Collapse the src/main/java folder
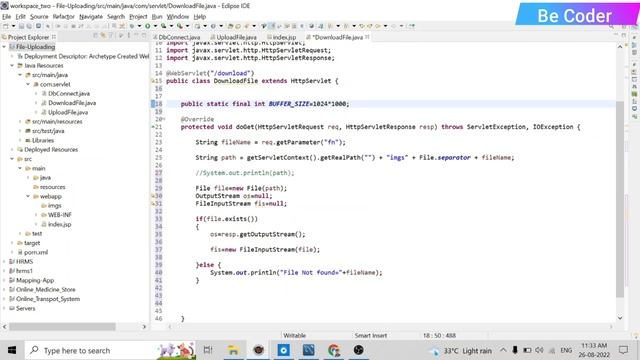Screen dimensions: 640x360 pos(20,75)
